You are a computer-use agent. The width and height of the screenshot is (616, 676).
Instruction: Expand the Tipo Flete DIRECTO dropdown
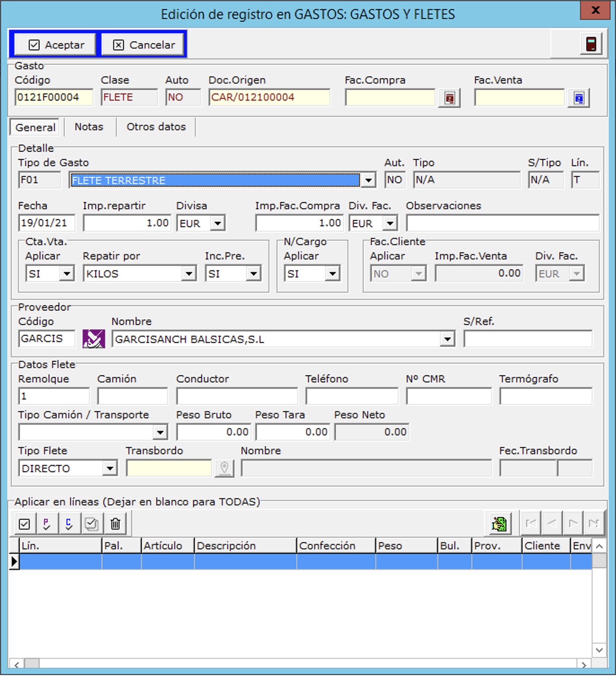[110, 469]
